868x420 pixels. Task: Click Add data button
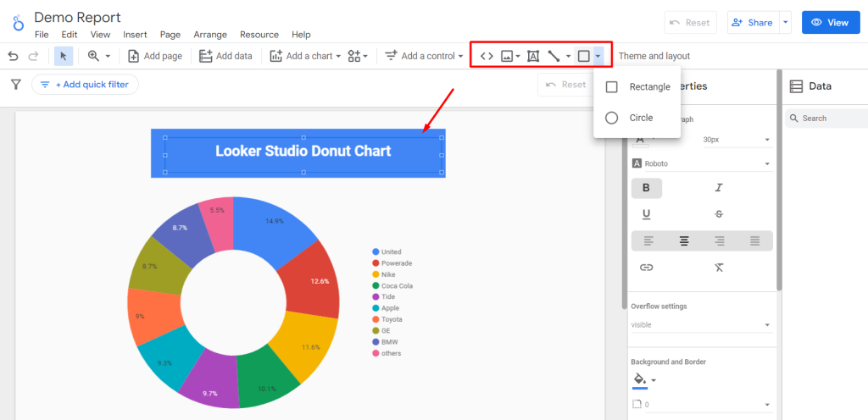pyautogui.click(x=225, y=56)
